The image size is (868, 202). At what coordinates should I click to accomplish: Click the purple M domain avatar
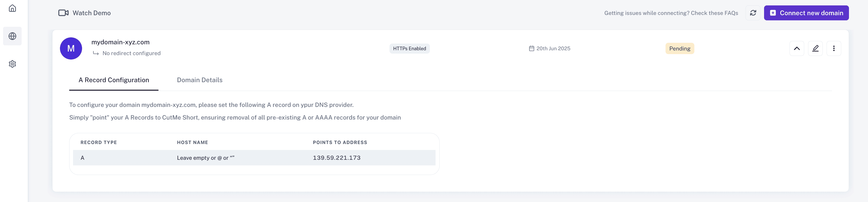pyautogui.click(x=71, y=48)
